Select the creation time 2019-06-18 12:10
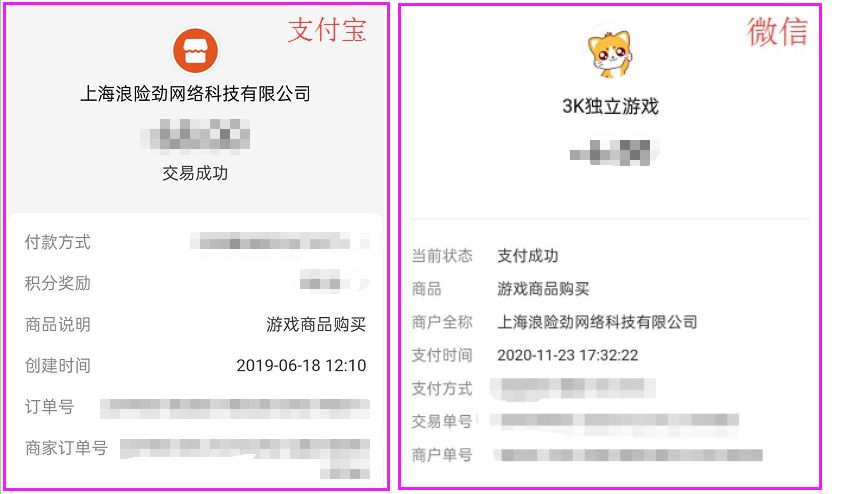The width and height of the screenshot is (847, 494). [301, 366]
